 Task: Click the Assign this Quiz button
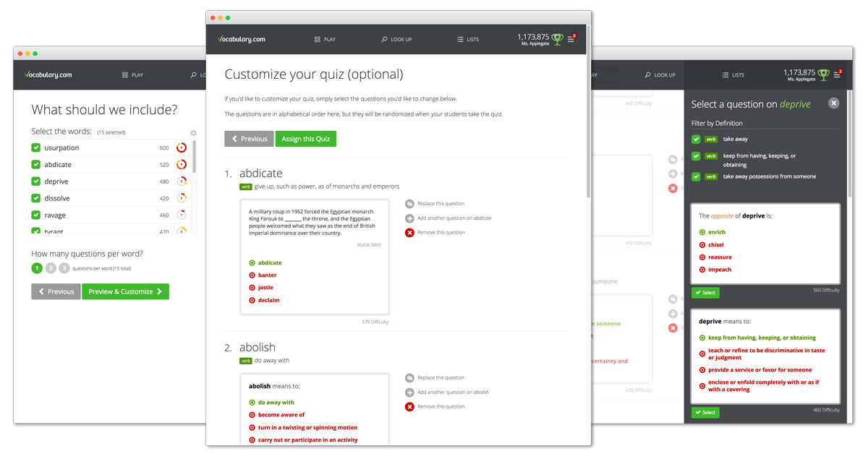305,139
